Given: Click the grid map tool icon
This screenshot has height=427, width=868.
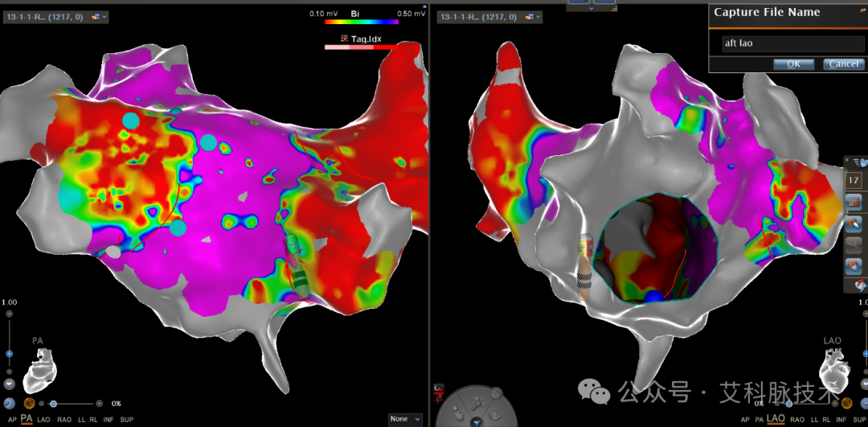Looking at the screenshot, I should point(853,202).
